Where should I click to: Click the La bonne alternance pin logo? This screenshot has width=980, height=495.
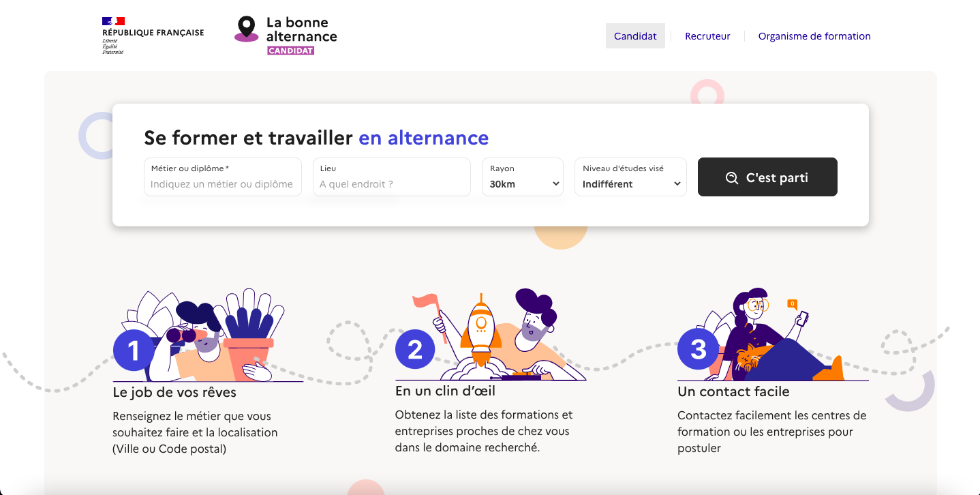246,29
